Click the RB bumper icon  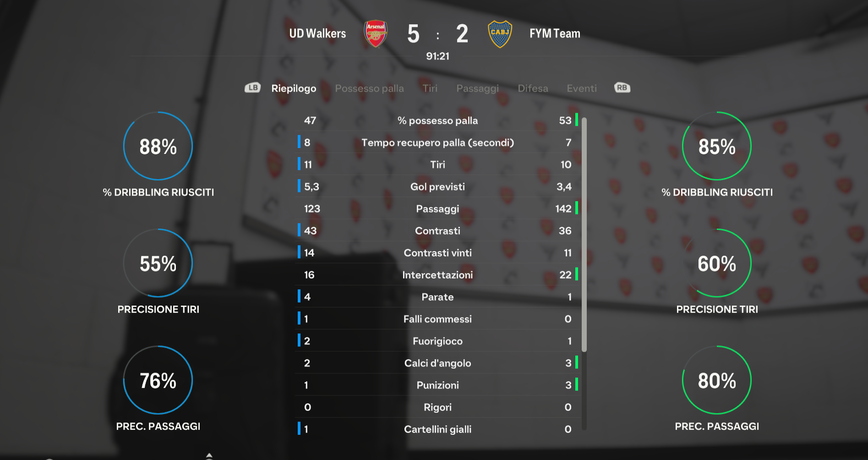pyautogui.click(x=622, y=88)
